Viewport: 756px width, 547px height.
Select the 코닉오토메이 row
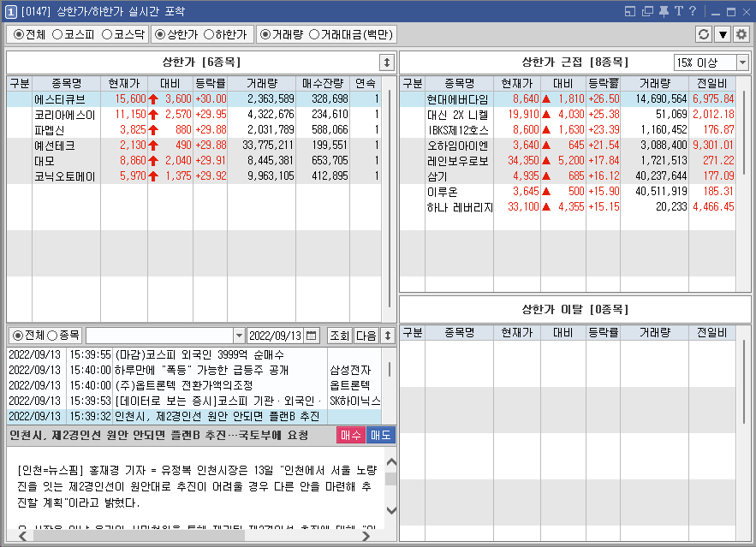point(194,176)
